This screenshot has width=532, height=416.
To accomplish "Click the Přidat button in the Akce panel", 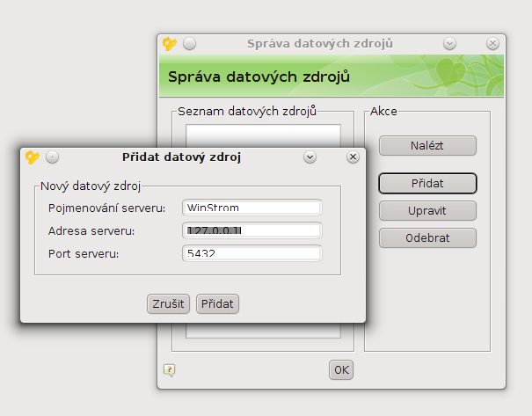I will [427, 183].
